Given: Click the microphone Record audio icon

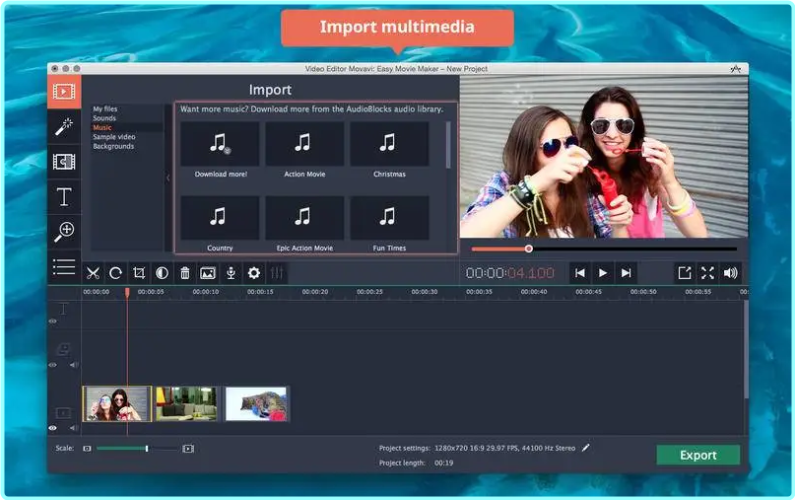Looking at the screenshot, I should 231,273.
